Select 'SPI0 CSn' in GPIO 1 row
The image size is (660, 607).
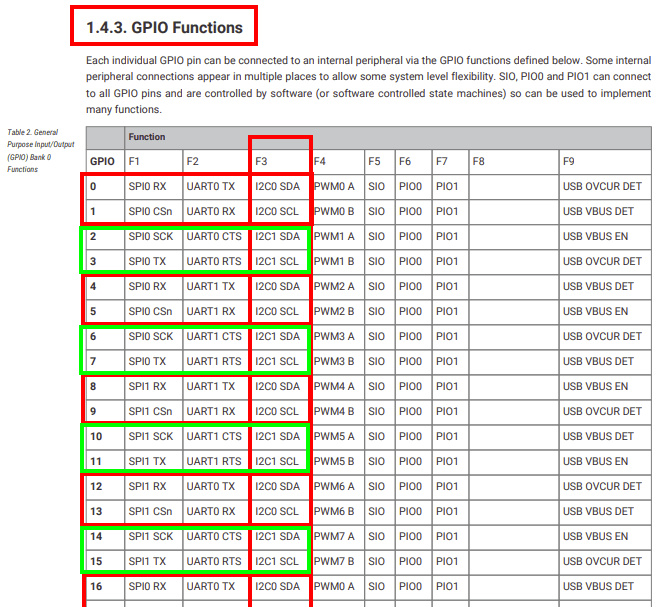point(150,211)
